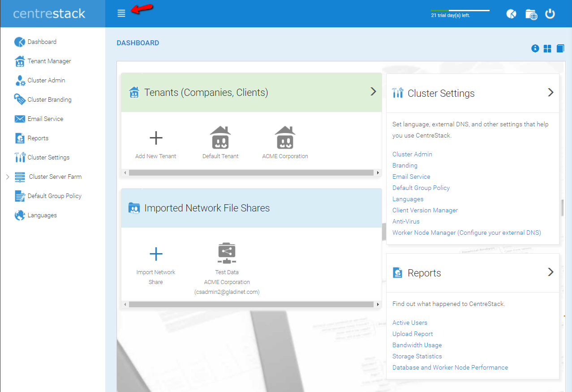The height and width of the screenshot is (392, 572).
Task: Click the Add New Tenant plus icon
Action: click(x=156, y=138)
